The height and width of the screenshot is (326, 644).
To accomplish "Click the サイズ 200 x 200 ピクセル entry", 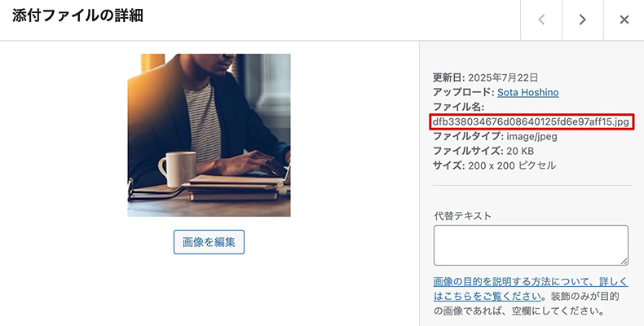I will click(495, 165).
